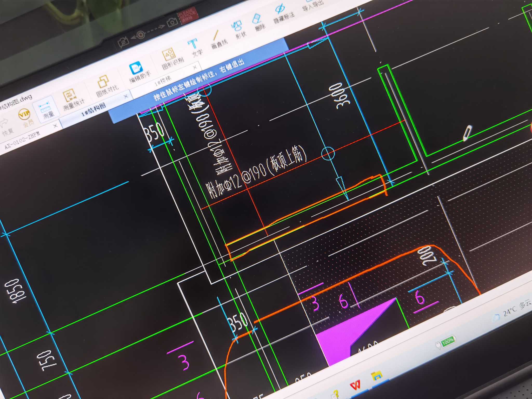
Task: Click the horizontal 附加Φ12@190(板顶上筋) label
Action: pos(257,172)
